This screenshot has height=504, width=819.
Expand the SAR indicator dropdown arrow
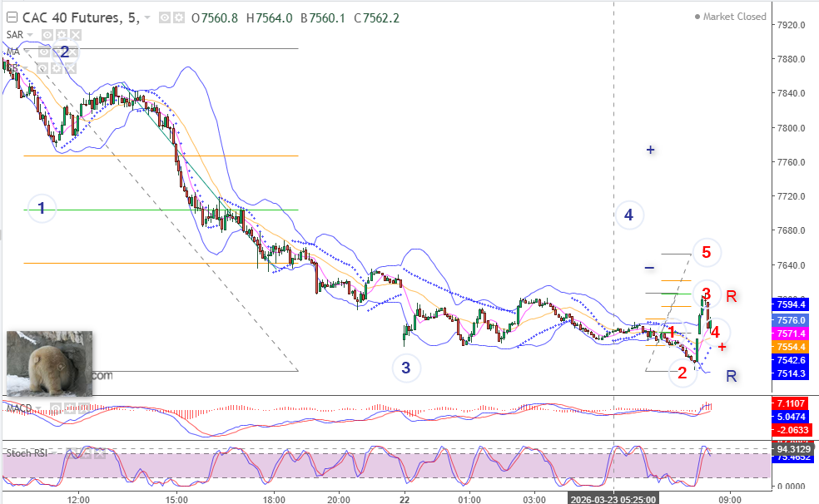(30, 35)
